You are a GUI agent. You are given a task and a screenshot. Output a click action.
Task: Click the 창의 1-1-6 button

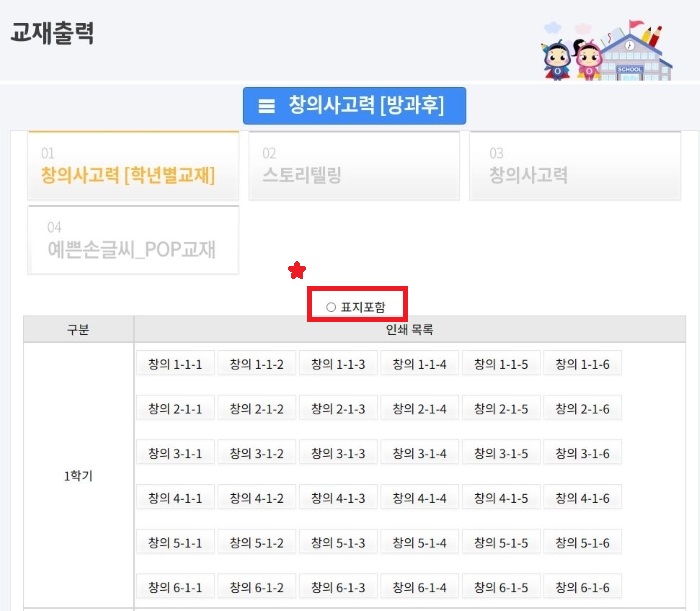pos(583,364)
